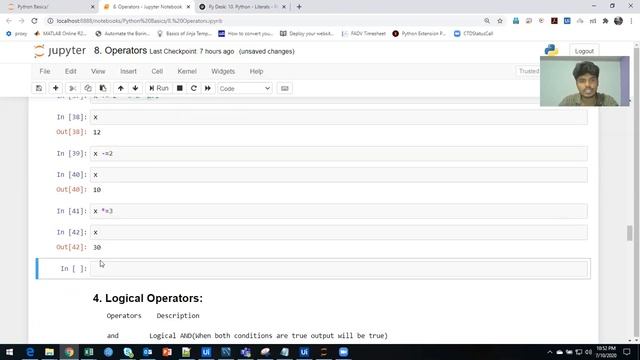
Task: Click the notebook vertical scrollbar thumb
Action: [x=630, y=233]
